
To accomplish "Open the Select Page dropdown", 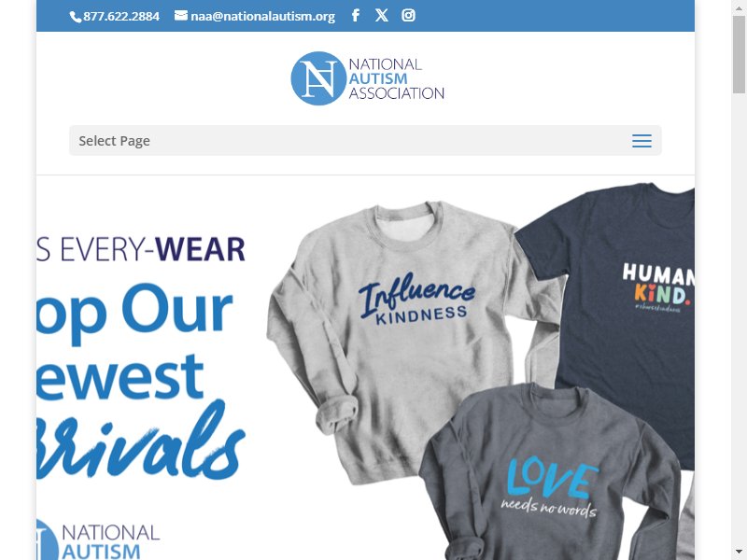I will 365,141.
